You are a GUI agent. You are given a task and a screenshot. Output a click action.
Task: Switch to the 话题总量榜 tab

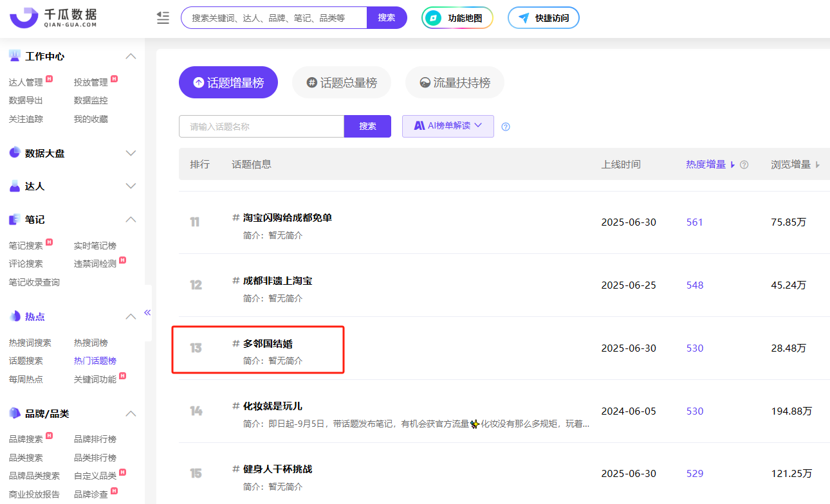[342, 83]
